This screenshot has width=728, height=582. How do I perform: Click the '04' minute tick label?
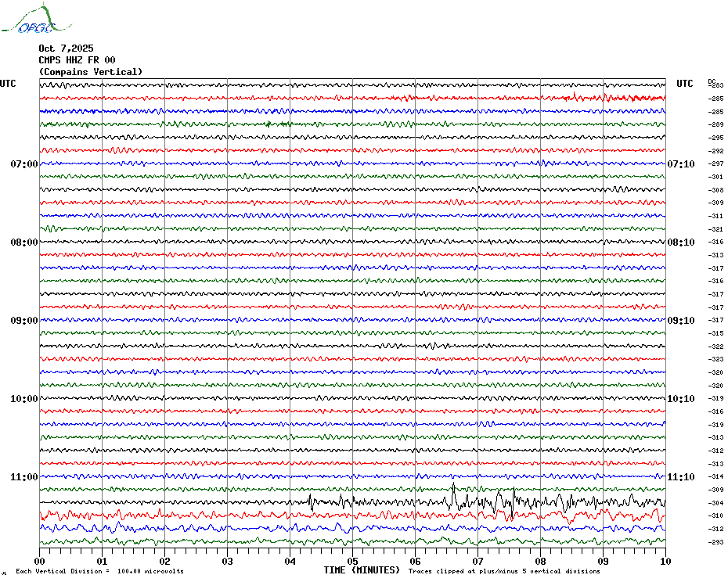290,561
